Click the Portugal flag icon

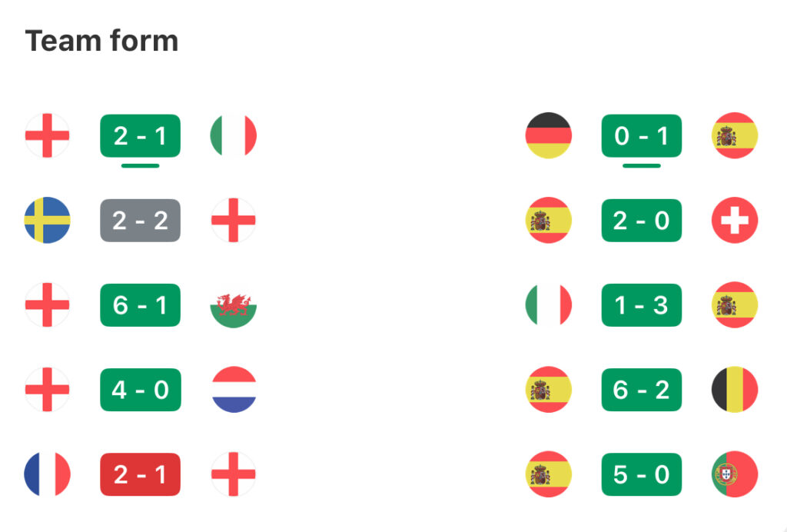[x=735, y=474]
